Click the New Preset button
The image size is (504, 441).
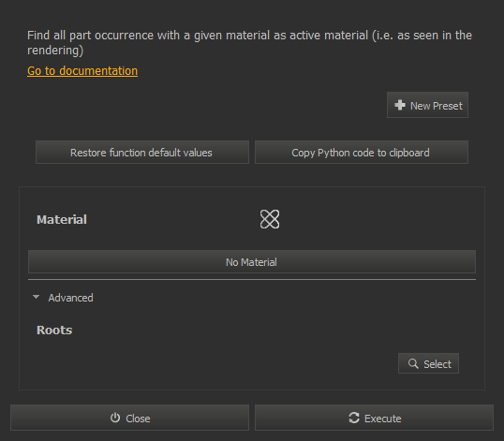[427, 106]
